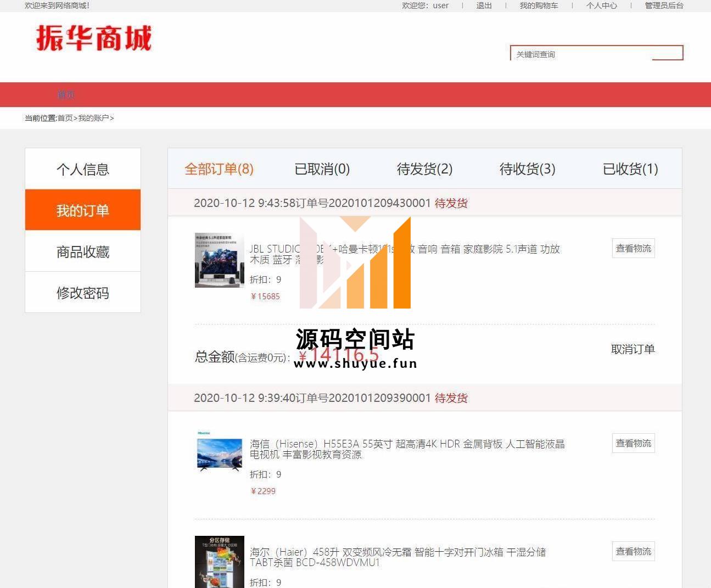
Task: Open 修改密码 in the sidebar
Action: pos(83,293)
